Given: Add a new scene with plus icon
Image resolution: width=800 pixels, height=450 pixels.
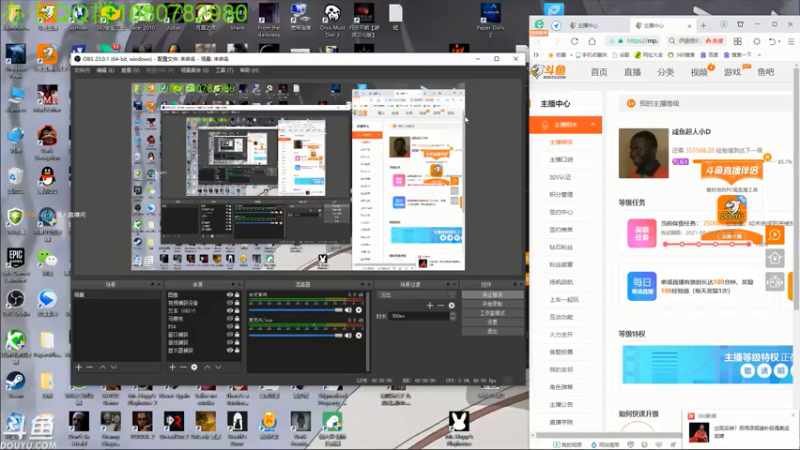Looking at the screenshot, I should 79,367.
